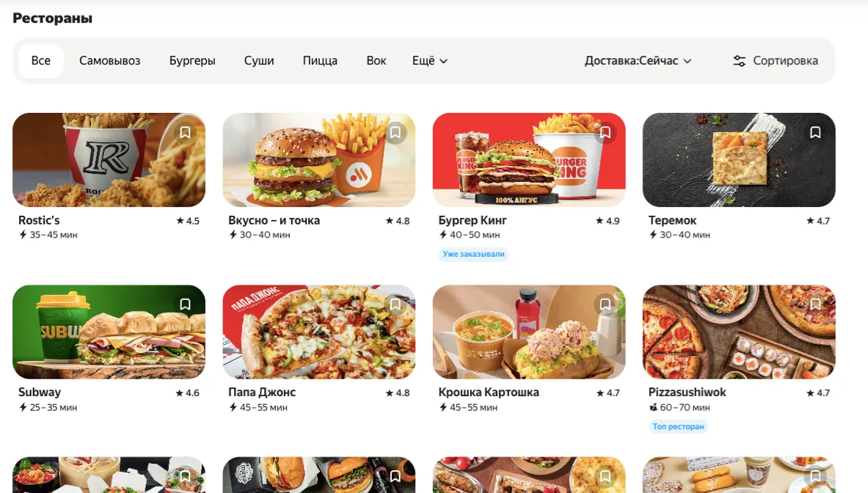Choose the Суши category
The height and width of the screenshot is (493, 868).
tap(259, 61)
